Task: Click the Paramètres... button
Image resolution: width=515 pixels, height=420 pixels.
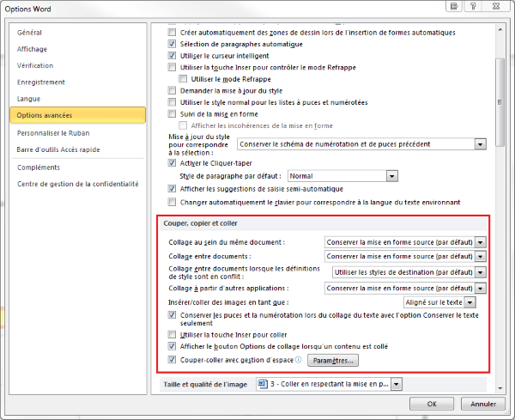Action: 333,360
